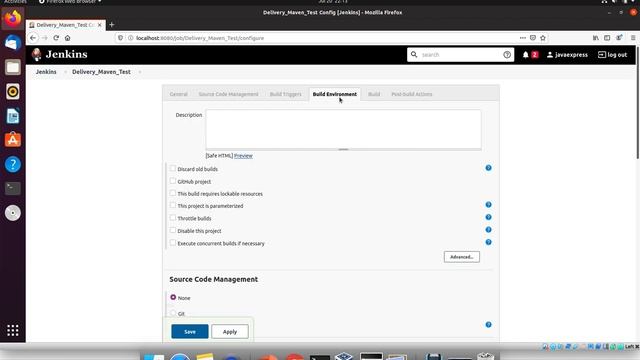
Task: Go back to the previous page
Action: pyautogui.click(x=33, y=38)
